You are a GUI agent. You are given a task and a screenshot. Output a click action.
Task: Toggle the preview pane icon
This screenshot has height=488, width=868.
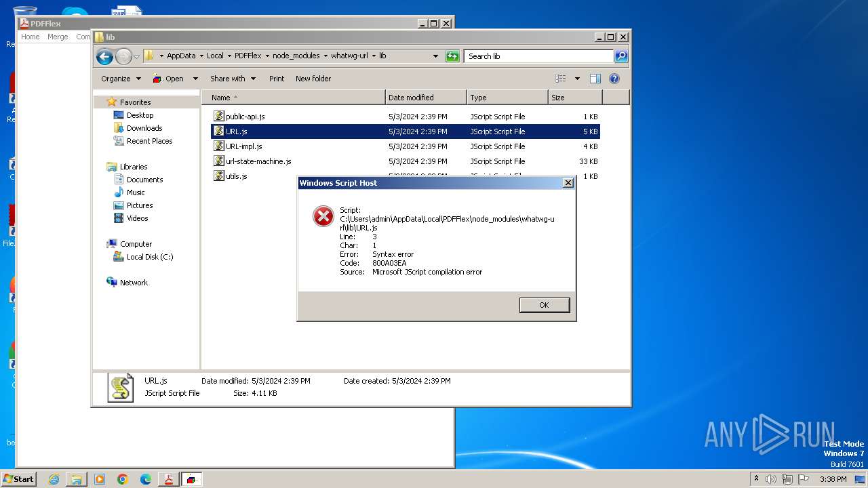coord(595,79)
